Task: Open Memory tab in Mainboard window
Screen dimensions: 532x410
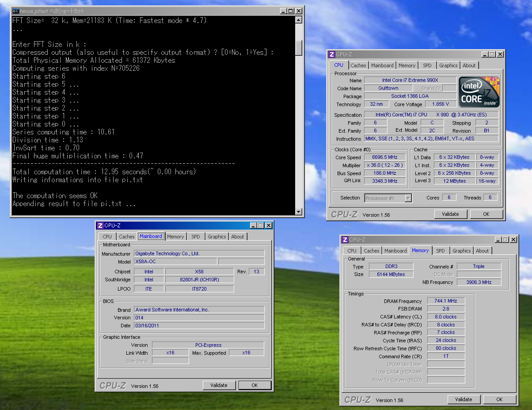Action: (x=175, y=237)
